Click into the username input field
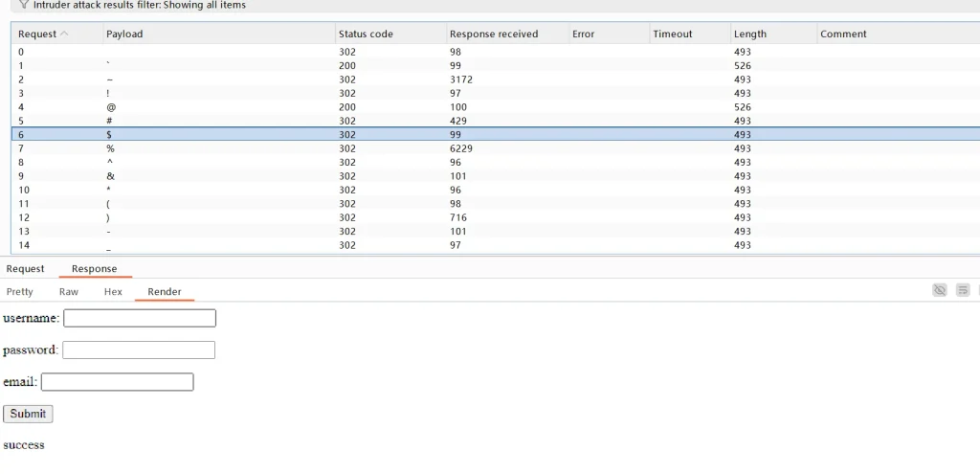 pyautogui.click(x=140, y=318)
